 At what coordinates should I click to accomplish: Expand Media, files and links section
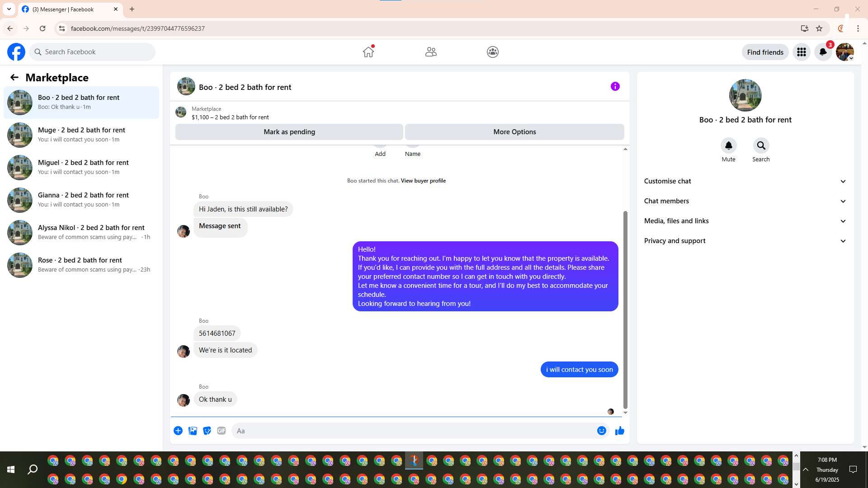(x=745, y=221)
